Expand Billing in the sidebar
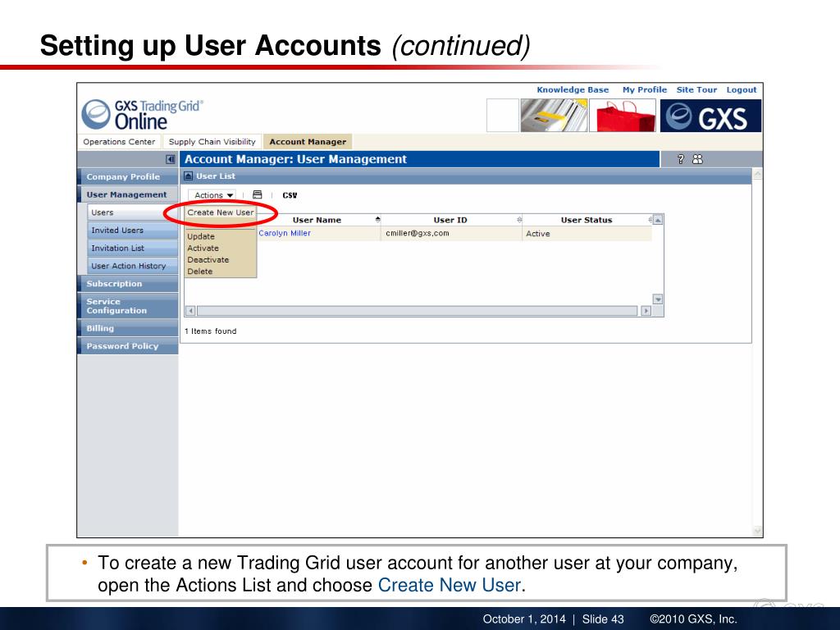The height and width of the screenshot is (630, 840). pyautogui.click(x=128, y=328)
